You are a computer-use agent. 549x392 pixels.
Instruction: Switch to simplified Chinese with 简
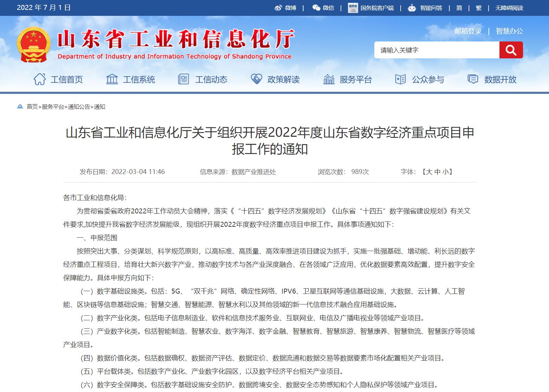coord(459,8)
